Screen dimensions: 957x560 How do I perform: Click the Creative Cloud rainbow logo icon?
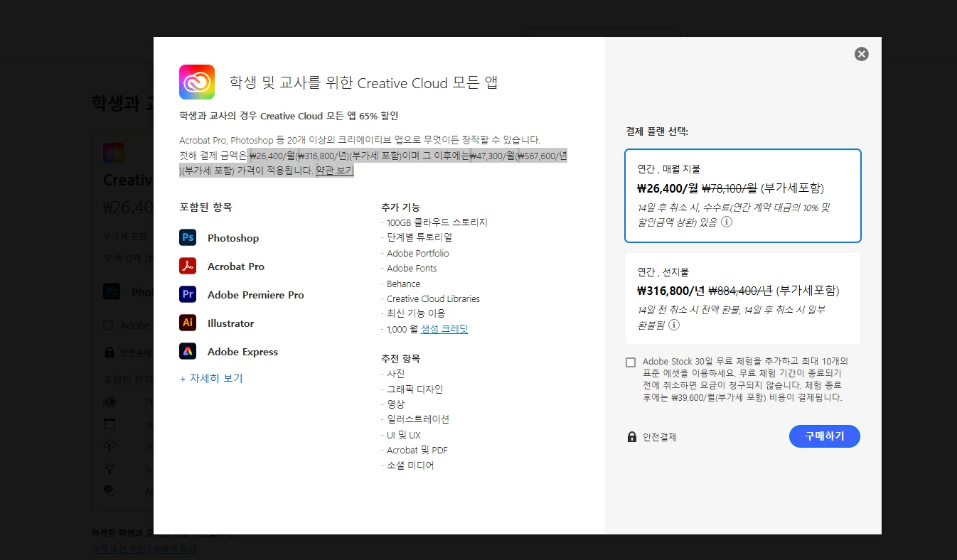point(197,82)
